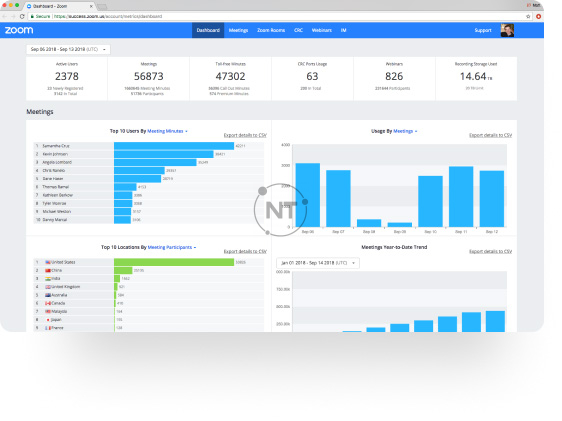Viewport: 562px width, 421px height.
Task: Reload the page with the refresh icon
Action: point(22,16)
